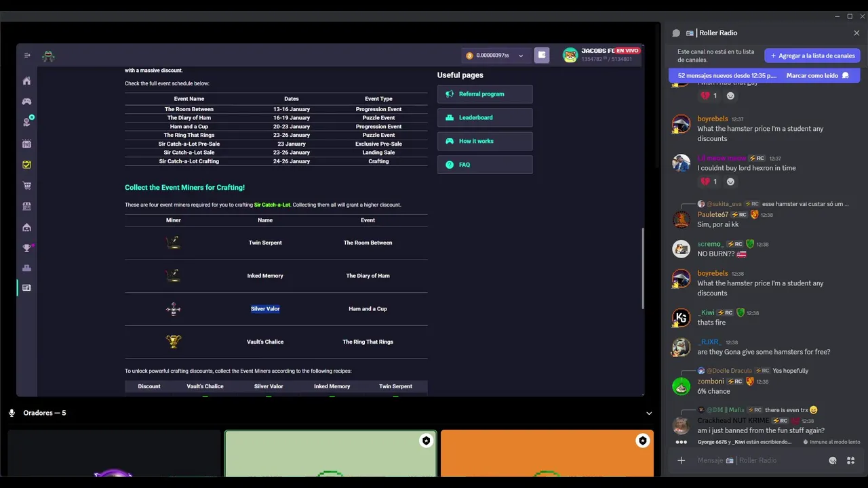Open the yellow checklist sidebar icon
868x488 pixels.
click(x=26, y=165)
